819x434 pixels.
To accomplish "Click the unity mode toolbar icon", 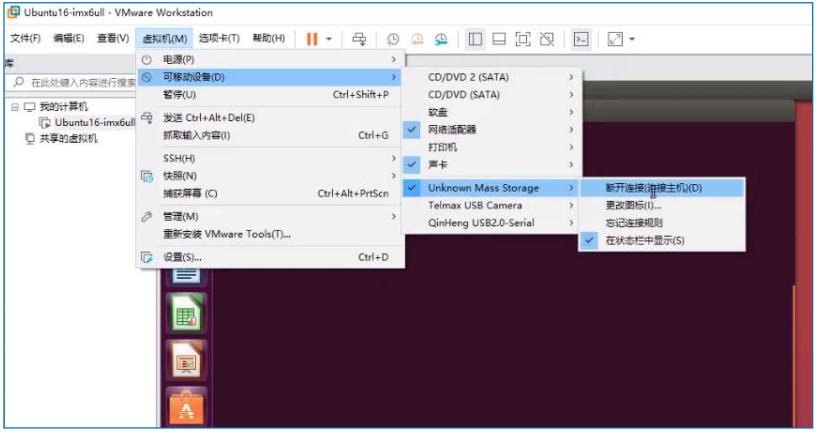I will tap(547, 39).
